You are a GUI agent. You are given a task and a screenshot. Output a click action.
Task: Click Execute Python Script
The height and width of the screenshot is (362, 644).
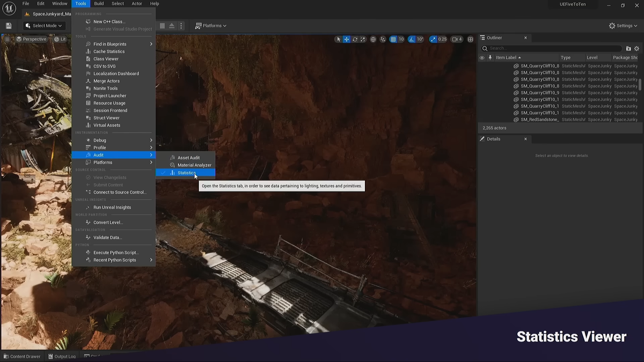tap(114, 253)
